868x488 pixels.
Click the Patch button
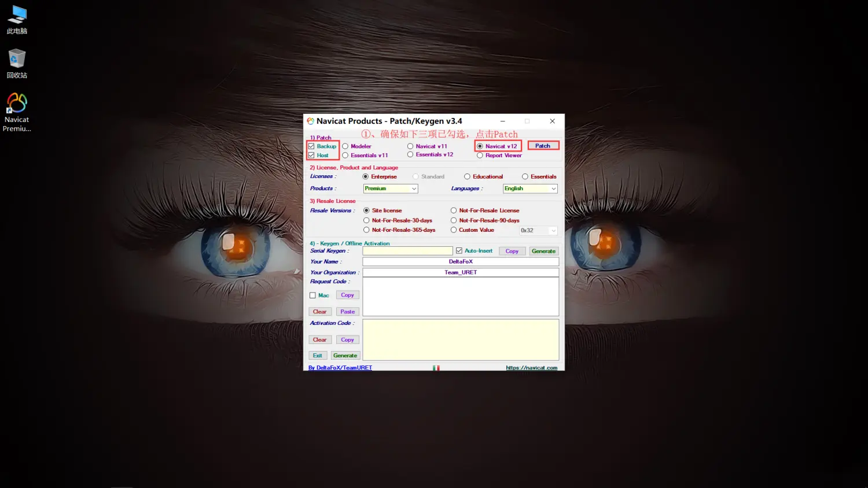pos(543,146)
